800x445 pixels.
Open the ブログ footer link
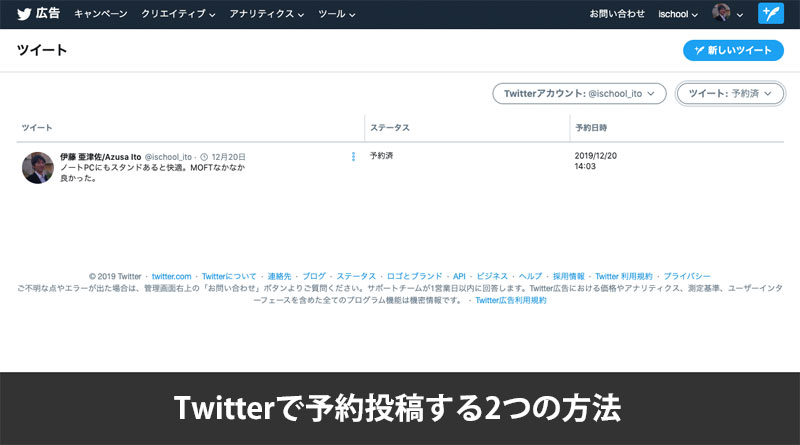coord(314,276)
